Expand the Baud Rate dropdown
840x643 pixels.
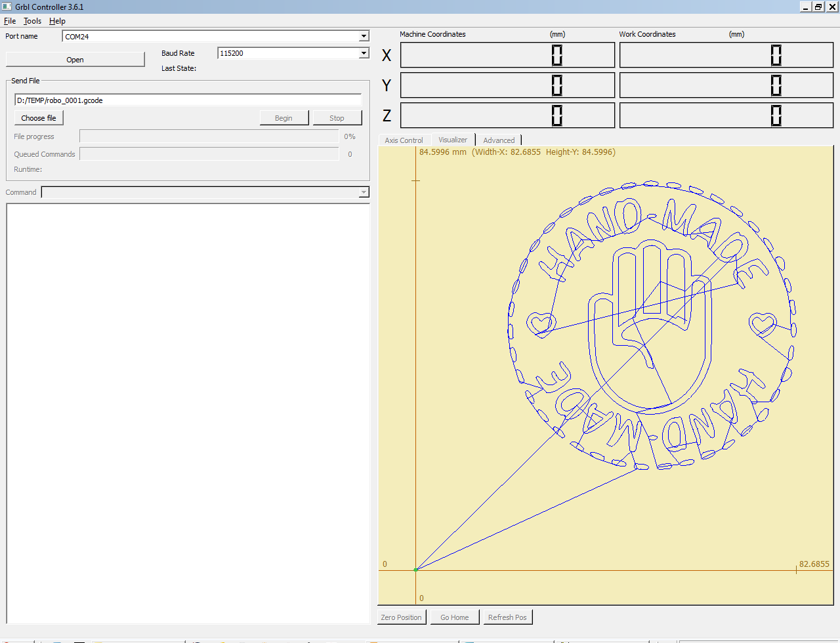(364, 53)
